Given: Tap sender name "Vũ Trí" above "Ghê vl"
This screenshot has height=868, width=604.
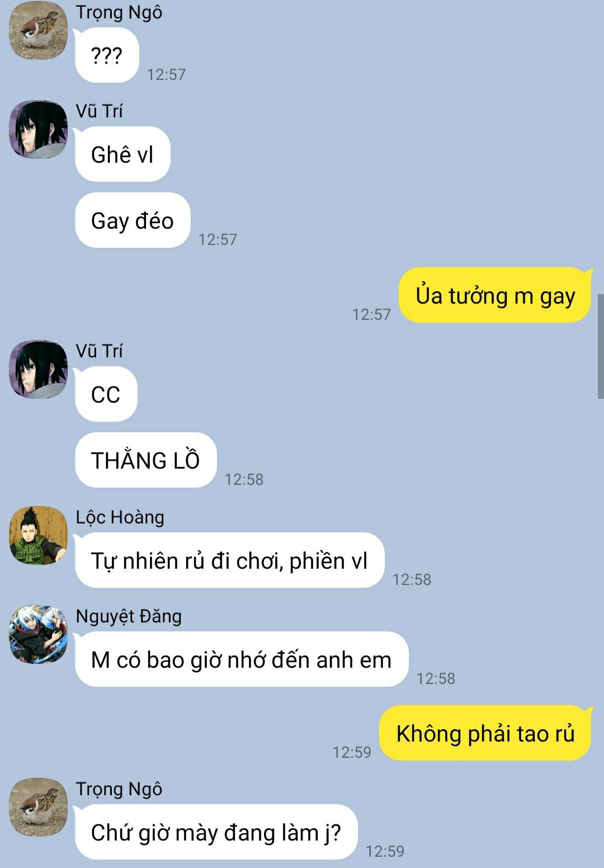Looking at the screenshot, I should pos(99,111).
